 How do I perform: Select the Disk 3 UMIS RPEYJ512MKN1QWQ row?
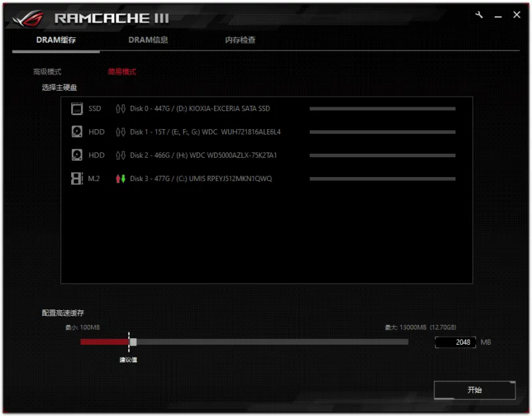point(267,178)
